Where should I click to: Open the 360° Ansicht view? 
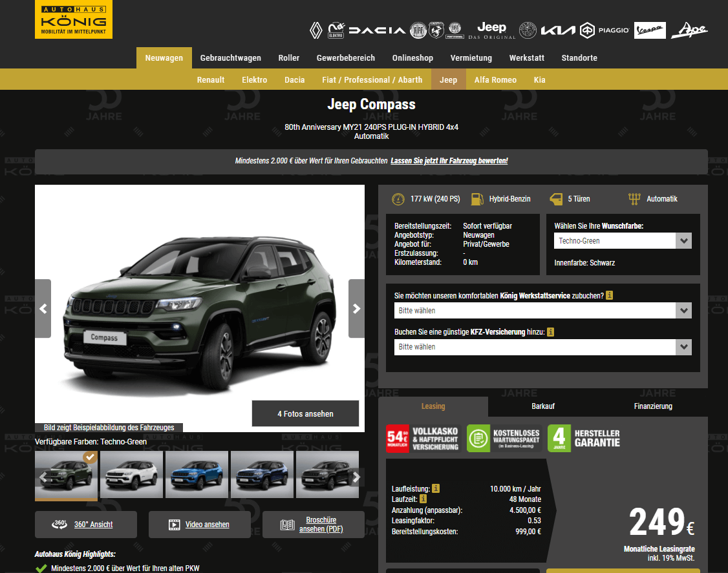86,525
